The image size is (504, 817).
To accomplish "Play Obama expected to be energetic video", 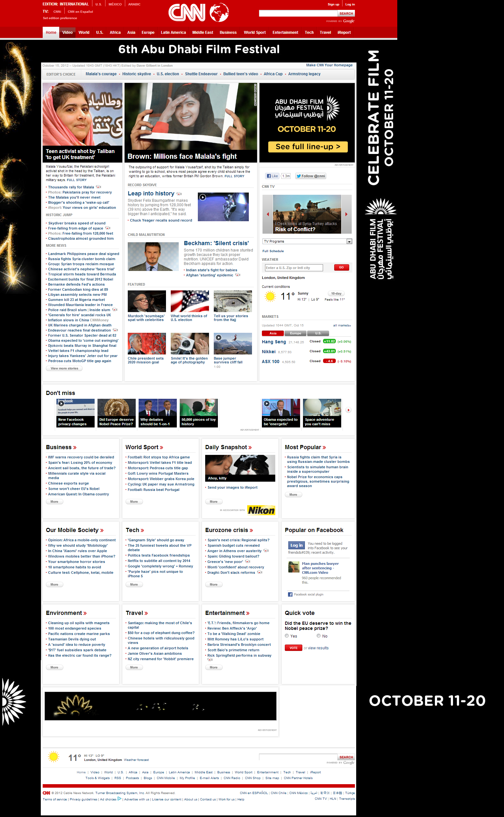I will click(x=281, y=413).
